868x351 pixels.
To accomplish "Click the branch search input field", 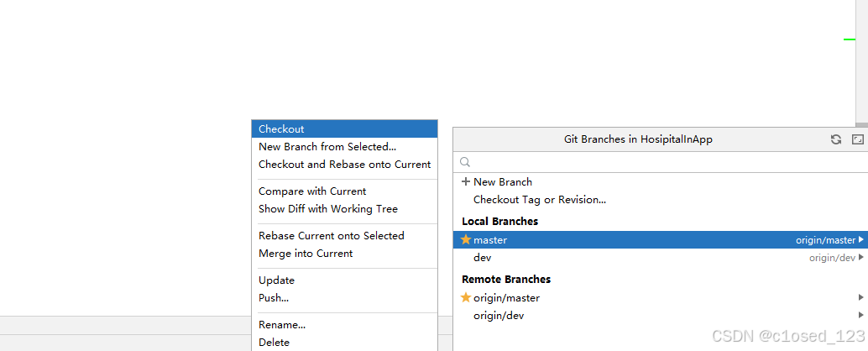I will [661, 162].
